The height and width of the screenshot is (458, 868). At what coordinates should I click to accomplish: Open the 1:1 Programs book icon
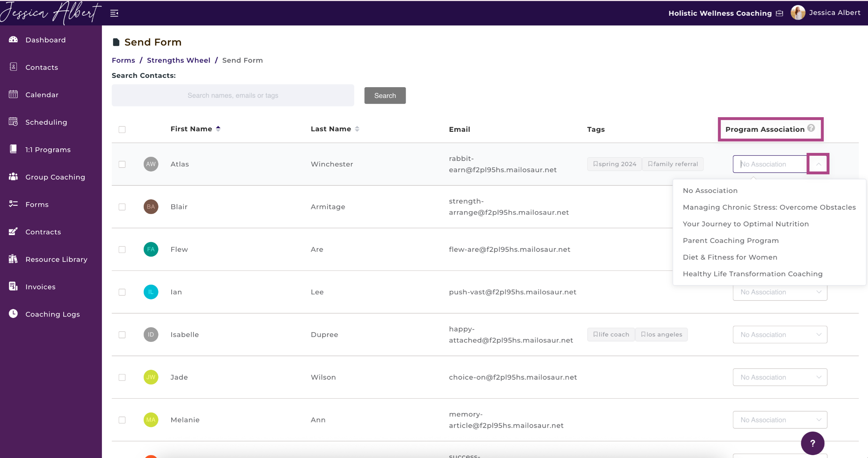pyautogui.click(x=13, y=149)
